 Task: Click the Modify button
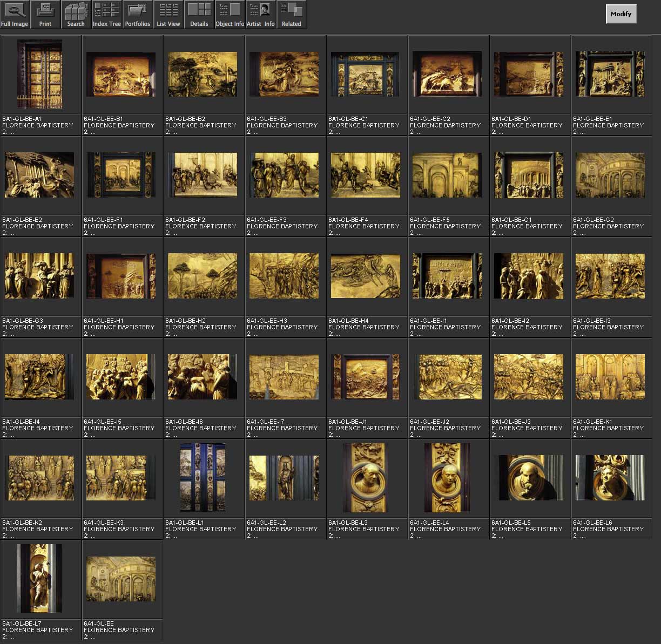point(621,14)
